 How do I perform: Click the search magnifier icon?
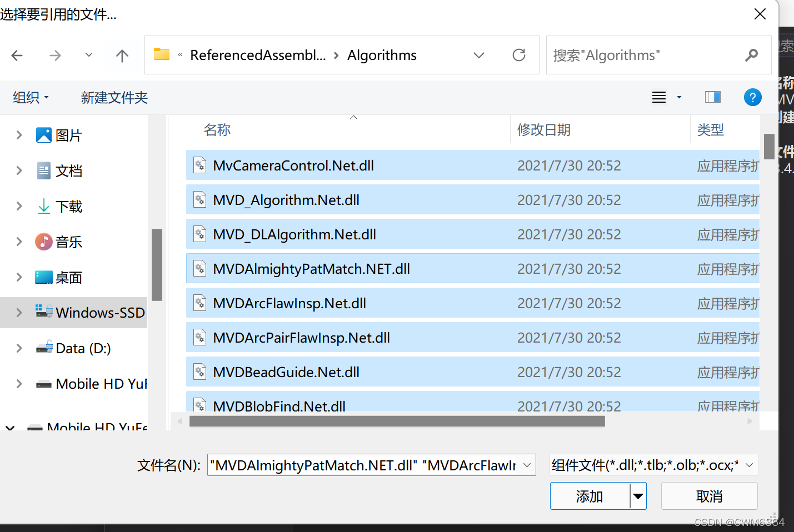pyautogui.click(x=752, y=55)
